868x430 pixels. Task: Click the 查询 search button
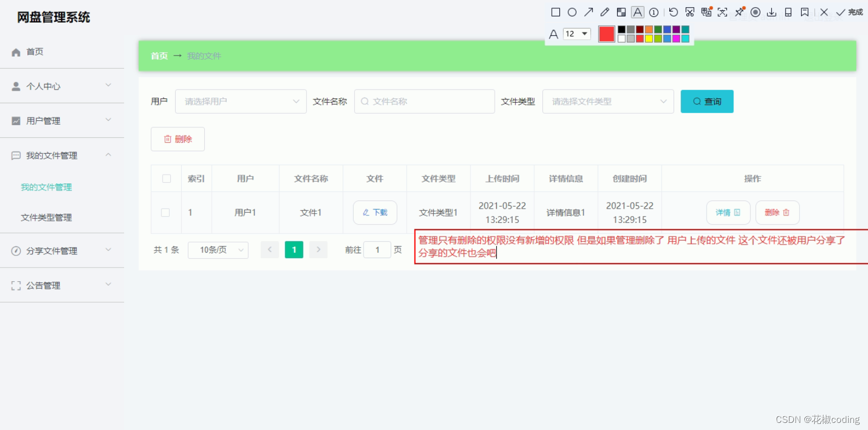(707, 102)
